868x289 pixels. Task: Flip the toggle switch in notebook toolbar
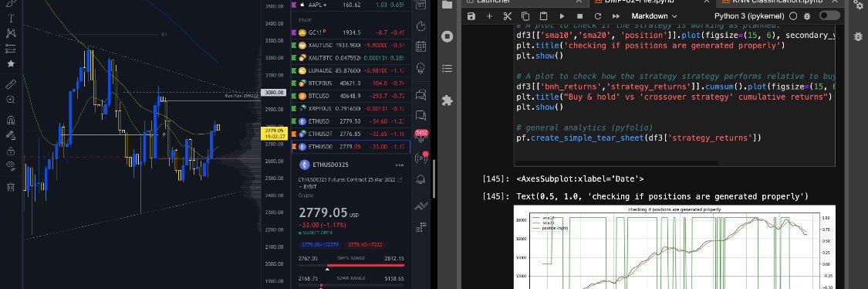pyautogui.click(x=829, y=15)
